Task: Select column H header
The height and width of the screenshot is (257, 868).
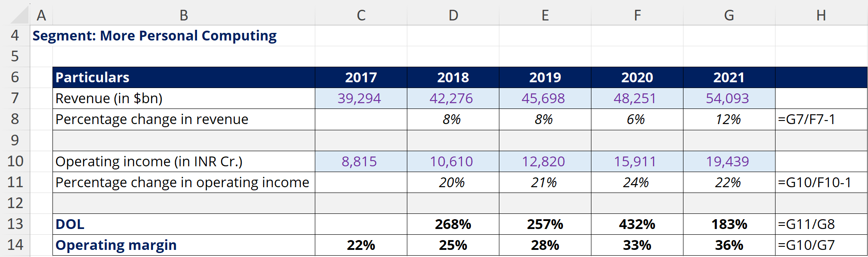Action: coord(821,16)
